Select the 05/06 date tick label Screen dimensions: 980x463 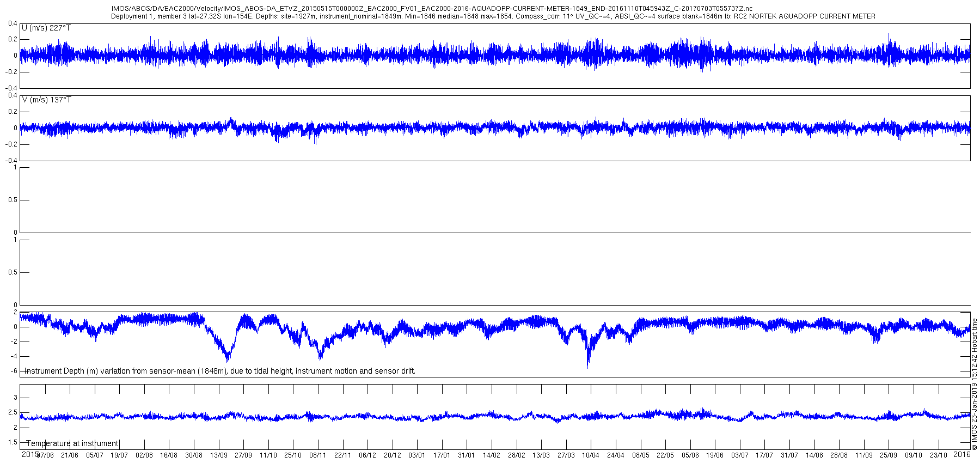tap(690, 455)
